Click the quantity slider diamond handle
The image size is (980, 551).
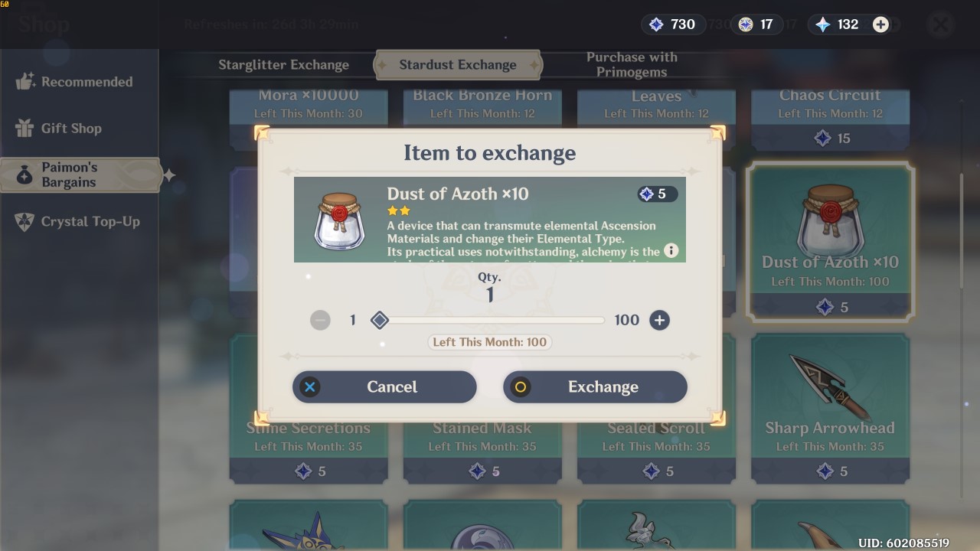click(x=379, y=320)
